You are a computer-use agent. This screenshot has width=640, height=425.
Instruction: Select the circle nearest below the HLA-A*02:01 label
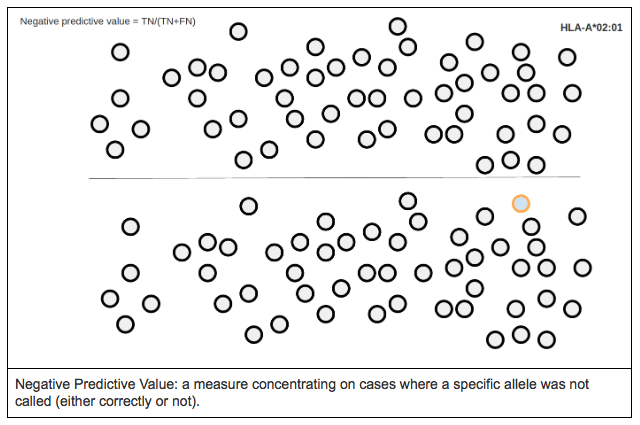567,57
